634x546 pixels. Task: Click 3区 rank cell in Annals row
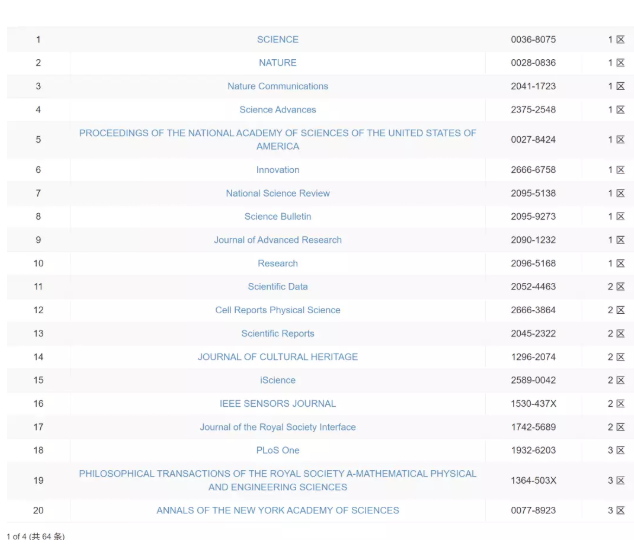coord(616,510)
